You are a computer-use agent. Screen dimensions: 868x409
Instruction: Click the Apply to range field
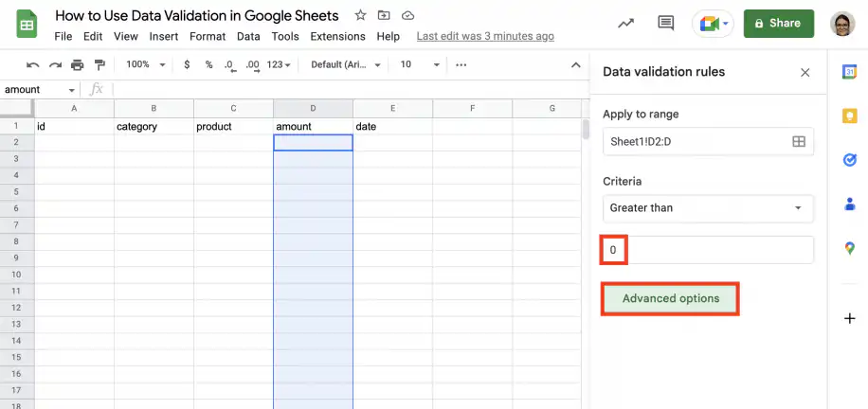point(708,142)
